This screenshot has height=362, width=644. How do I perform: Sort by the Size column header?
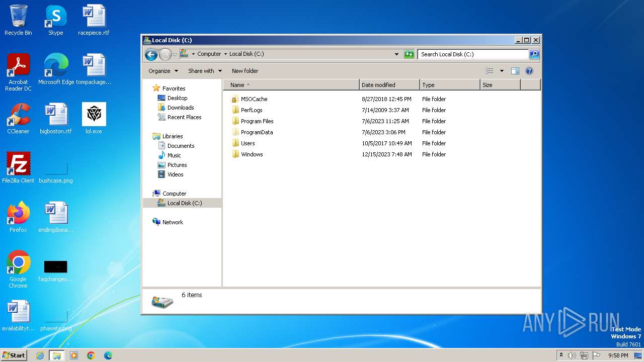[500, 85]
